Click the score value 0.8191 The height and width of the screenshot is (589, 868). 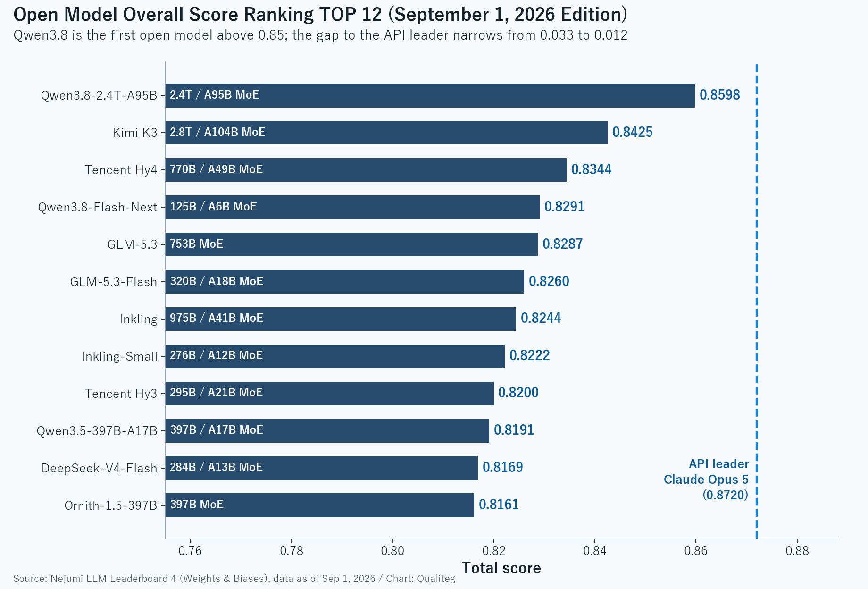pyautogui.click(x=514, y=430)
